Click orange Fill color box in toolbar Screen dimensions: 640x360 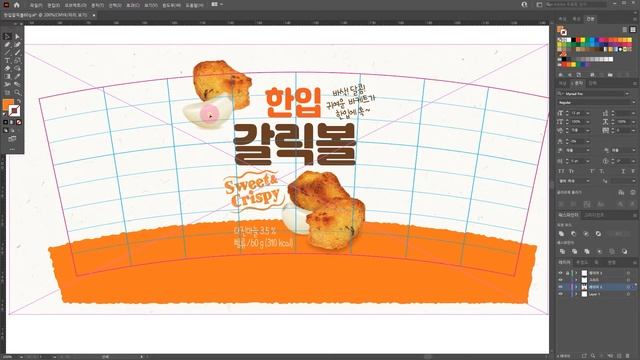[x=8, y=104]
